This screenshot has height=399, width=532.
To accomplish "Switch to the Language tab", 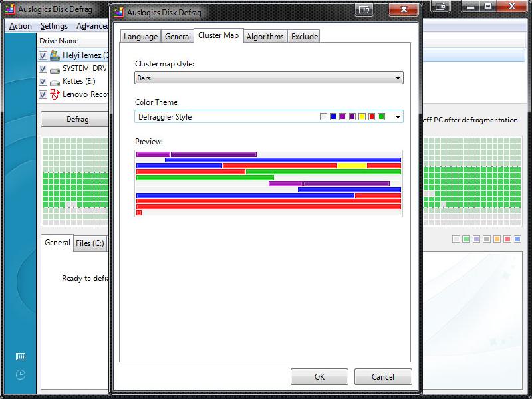I will click(140, 37).
